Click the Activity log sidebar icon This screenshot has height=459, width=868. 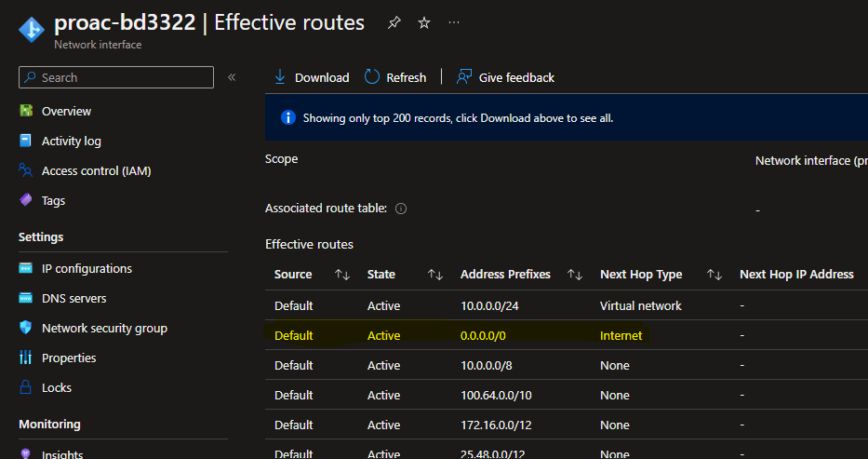point(25,141)
